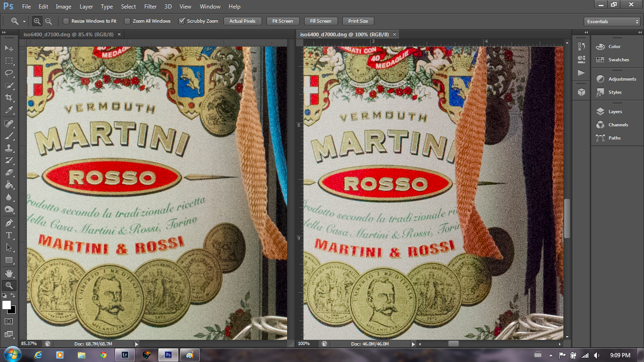Open the File menu
The height and width of the screenshot is (362, 644).
point(26,7)
